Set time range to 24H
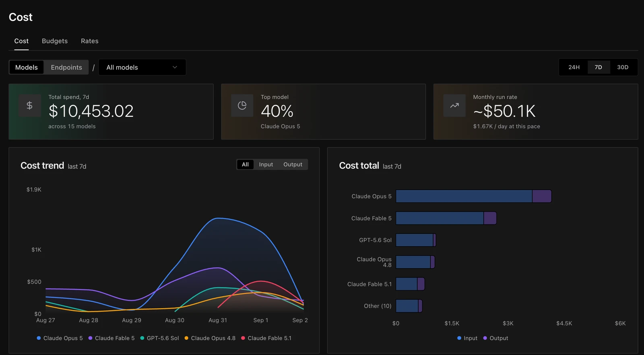Image resolution: width=644 pixels, height=355 pixels. pyautogui.click(x=574, y=67)
